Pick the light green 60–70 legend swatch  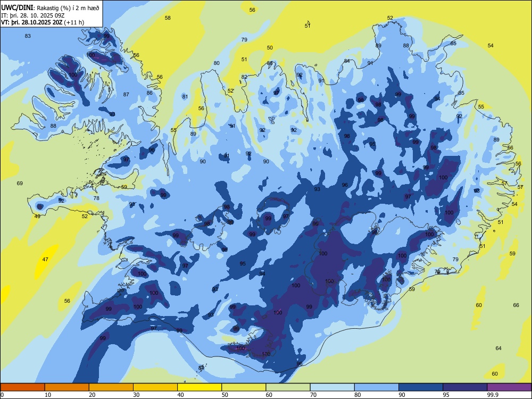[288, 387]
